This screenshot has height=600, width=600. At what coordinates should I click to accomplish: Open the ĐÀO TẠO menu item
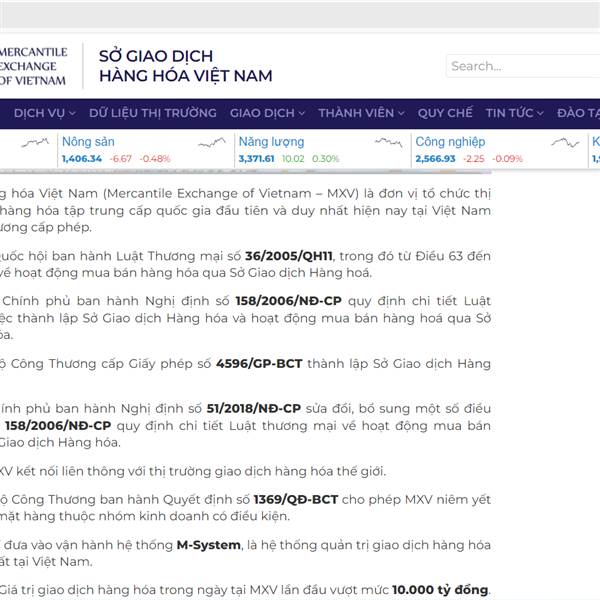578,113
